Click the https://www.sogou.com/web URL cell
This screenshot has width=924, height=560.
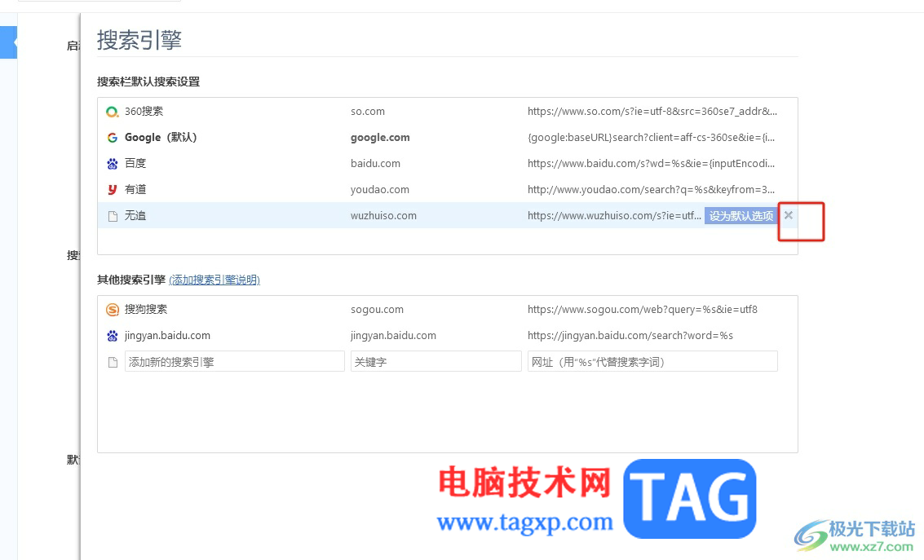[643, 309]
